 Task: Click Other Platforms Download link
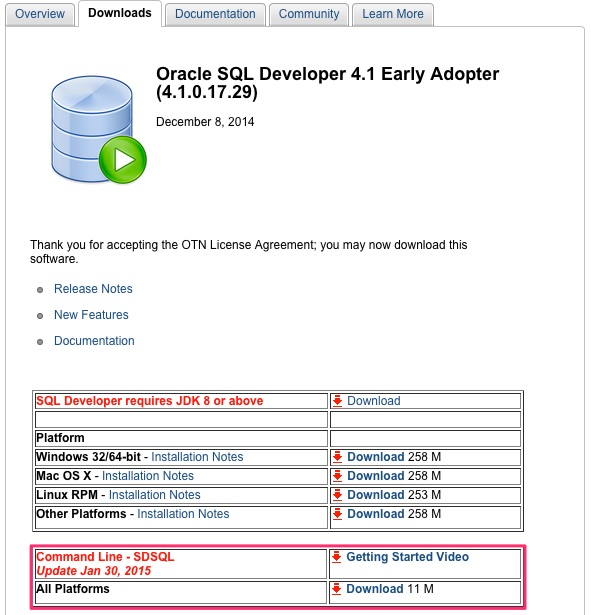click(x=375, y=514)
